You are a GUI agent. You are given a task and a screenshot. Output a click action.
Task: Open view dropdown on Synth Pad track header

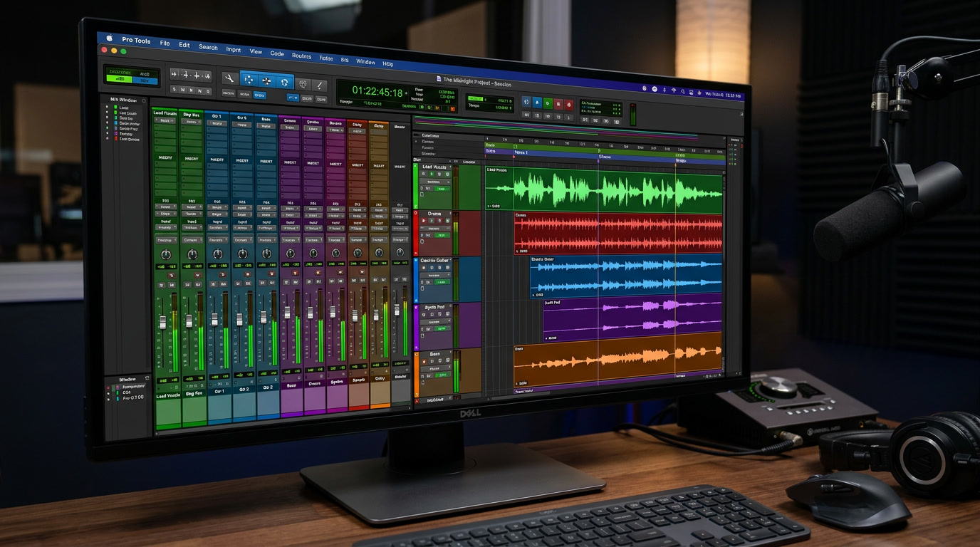[435, 322]
